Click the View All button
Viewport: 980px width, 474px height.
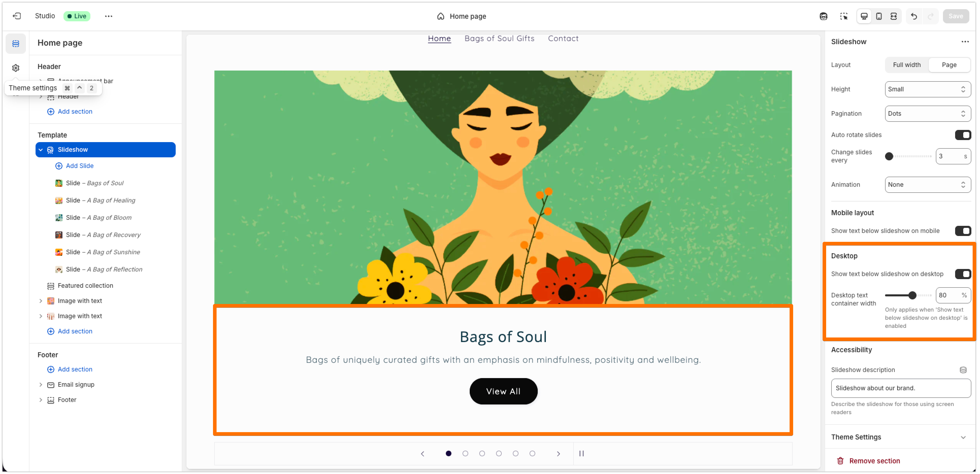(x=503, y=392)
